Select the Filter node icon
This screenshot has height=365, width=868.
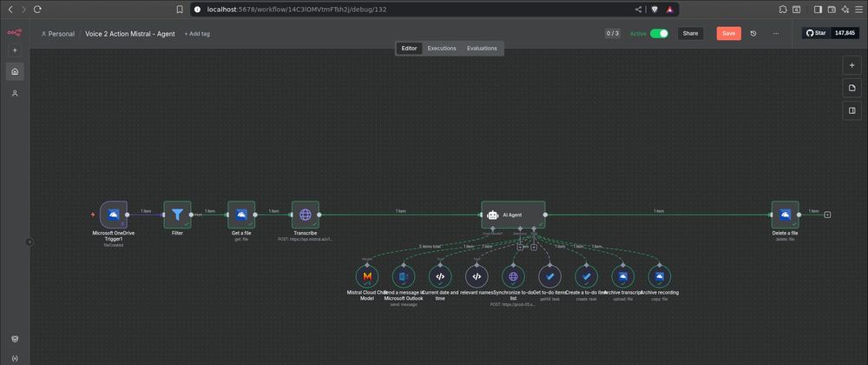177,214
